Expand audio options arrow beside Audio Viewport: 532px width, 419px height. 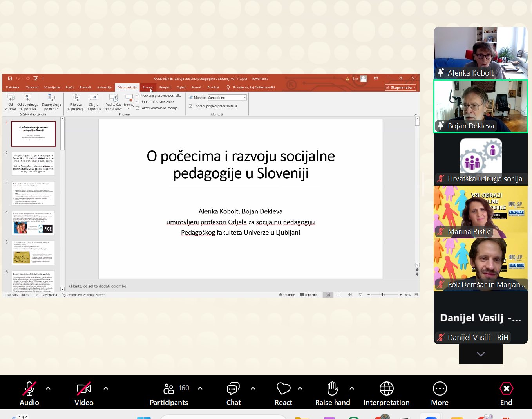point(48,388)
